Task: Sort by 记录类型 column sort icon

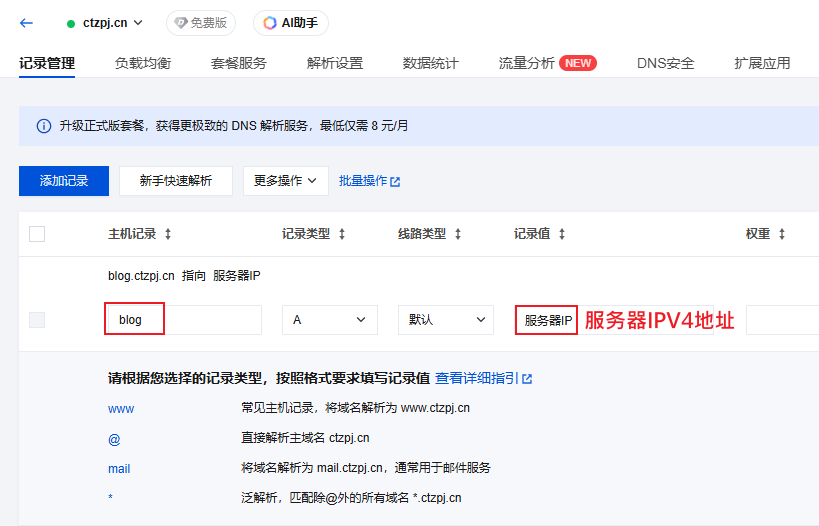Action: 342,234
